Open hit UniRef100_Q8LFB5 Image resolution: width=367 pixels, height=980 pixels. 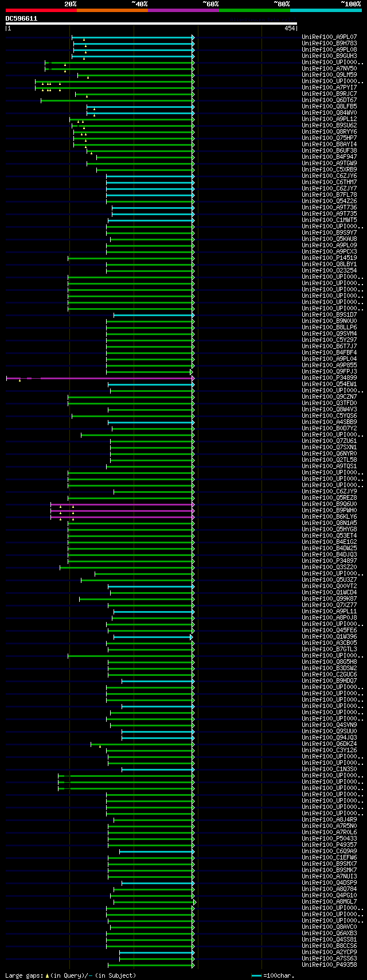[x=329, y=107]
